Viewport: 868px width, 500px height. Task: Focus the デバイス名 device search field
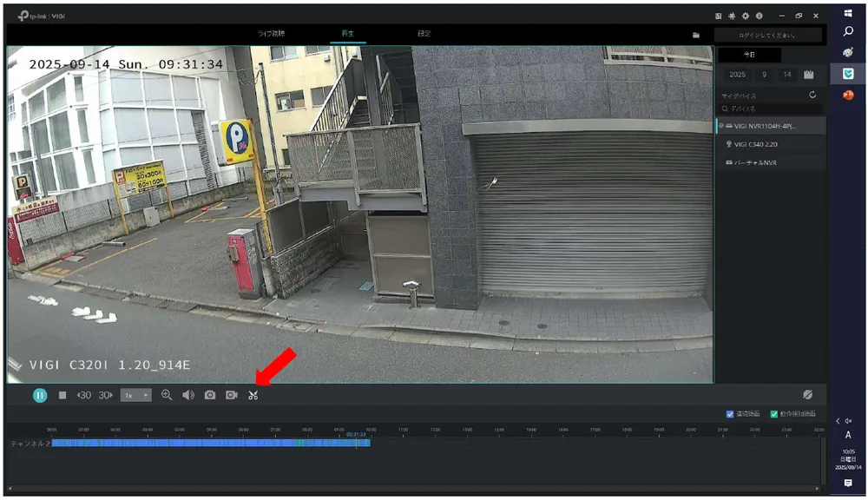click(x=771, y=109)
